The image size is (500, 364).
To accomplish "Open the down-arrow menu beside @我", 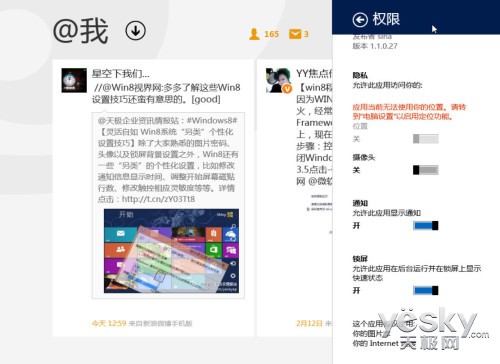I will 135,31.
